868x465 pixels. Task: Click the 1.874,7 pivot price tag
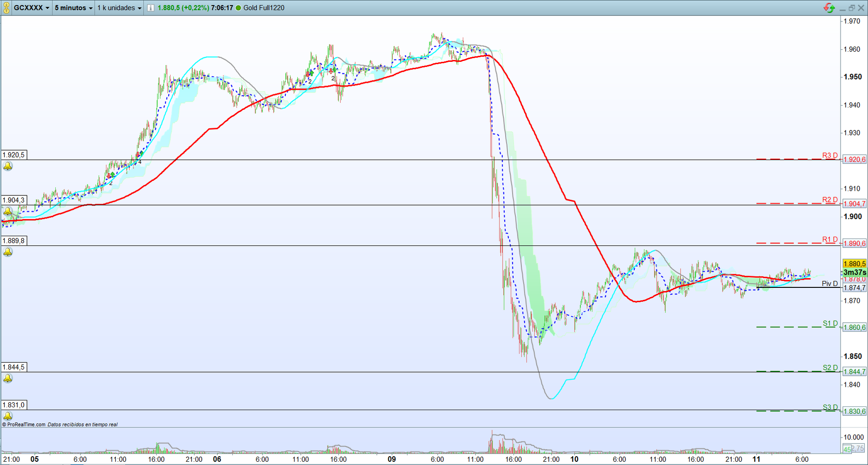[855, 288]
